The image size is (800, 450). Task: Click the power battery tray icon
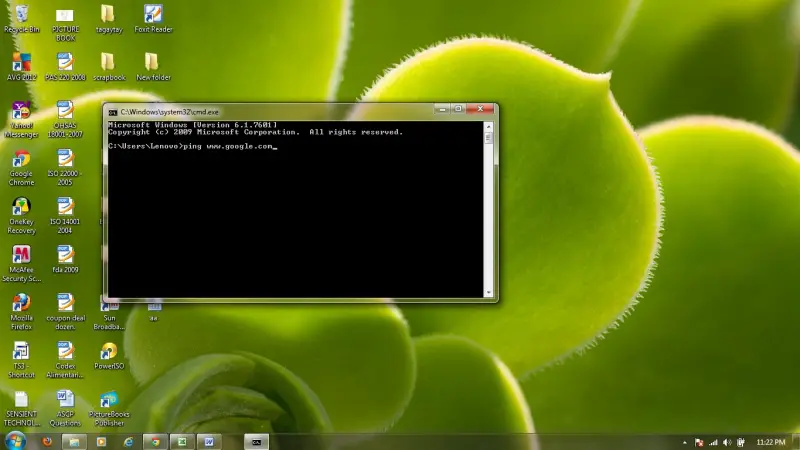[x=741, y=442]
